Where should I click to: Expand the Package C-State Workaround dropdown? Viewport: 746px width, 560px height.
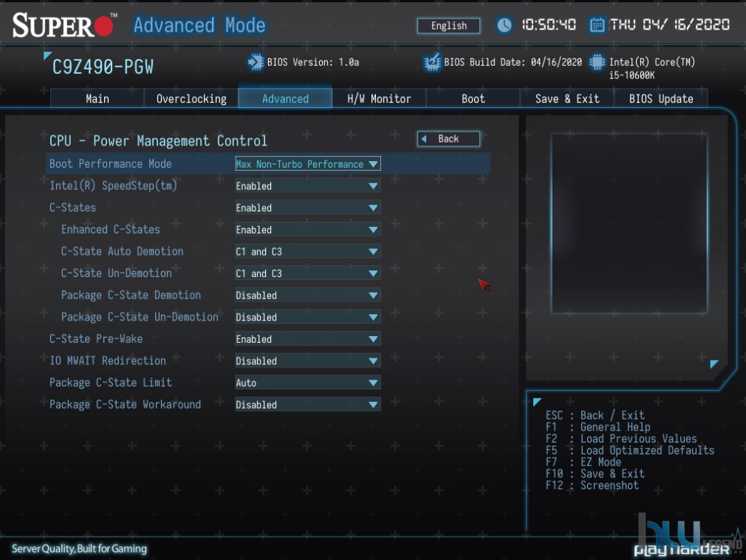pyautogui.click(x=307, y=405)
